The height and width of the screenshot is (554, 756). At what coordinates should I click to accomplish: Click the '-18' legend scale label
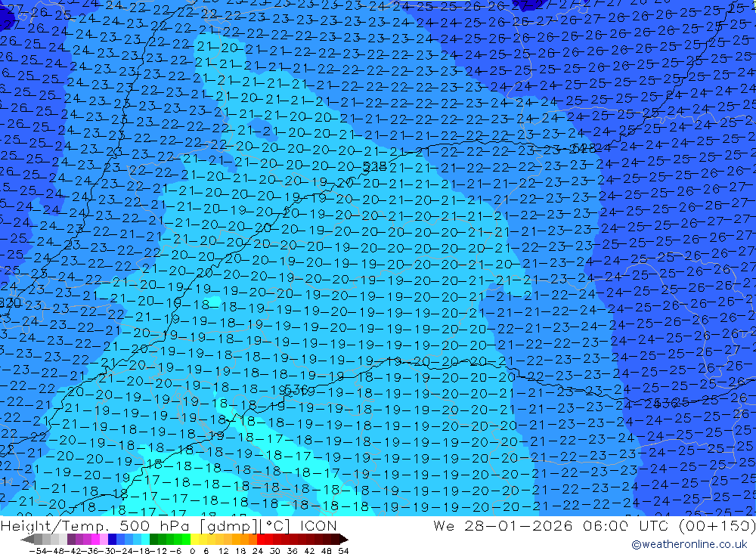[x=141, y=551]
